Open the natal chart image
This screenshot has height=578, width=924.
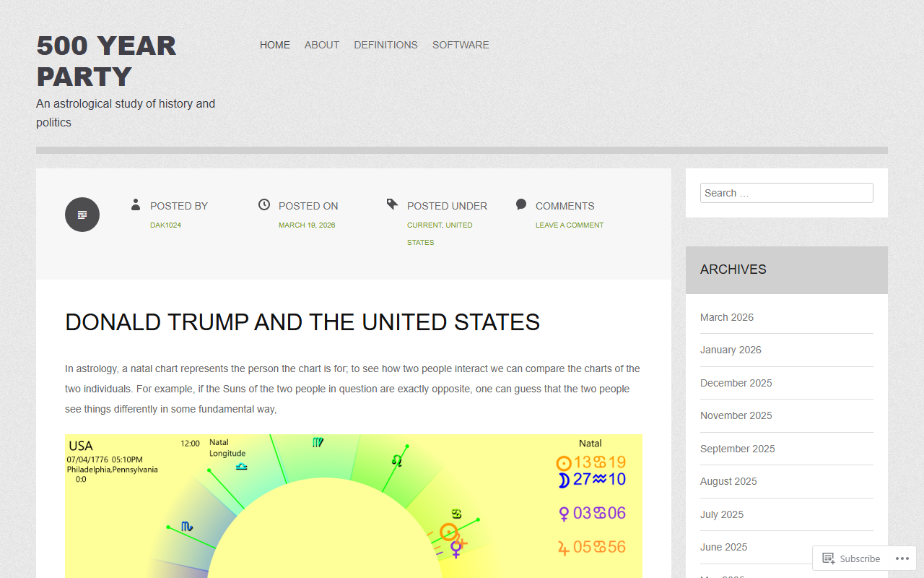(x=354, y=506)
